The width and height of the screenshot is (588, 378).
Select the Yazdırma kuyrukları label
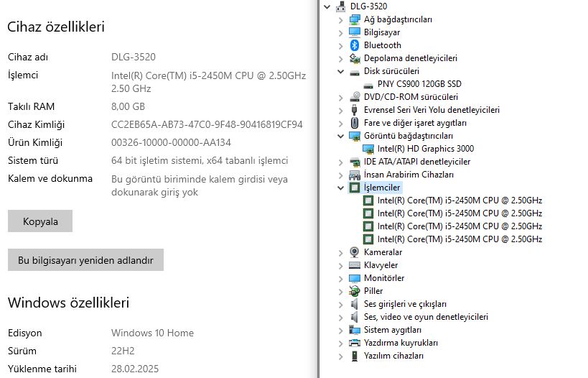pos(401,343)
